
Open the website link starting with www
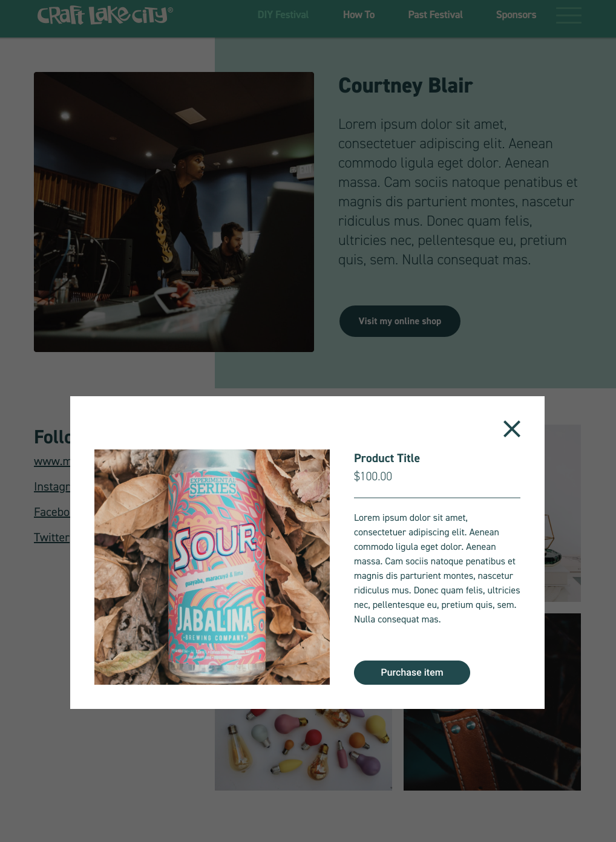click(x=52, y=462)
